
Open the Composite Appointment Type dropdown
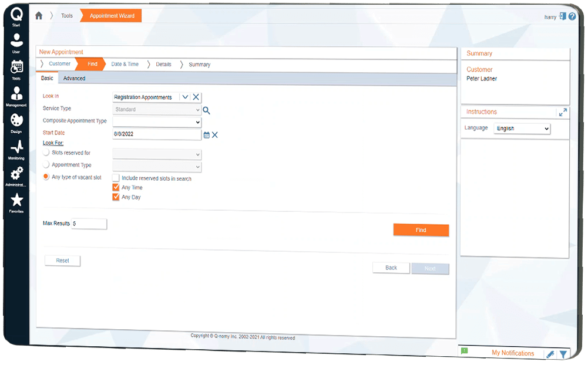[157, 122]
